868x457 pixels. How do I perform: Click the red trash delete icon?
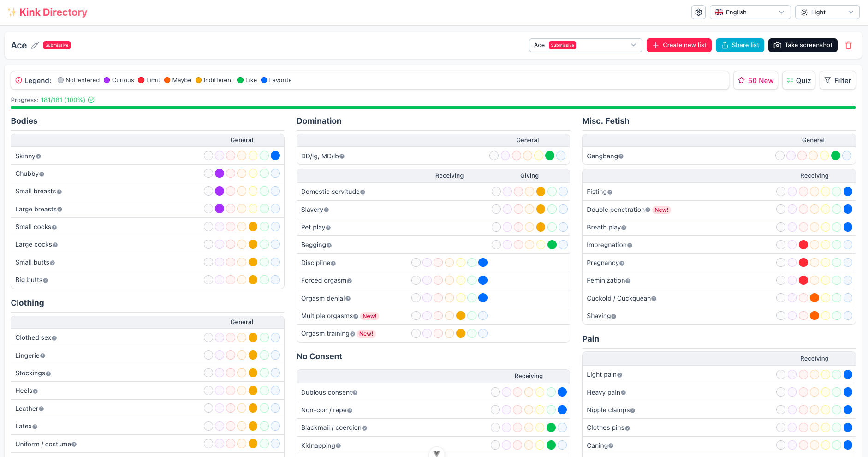[848, 45]
